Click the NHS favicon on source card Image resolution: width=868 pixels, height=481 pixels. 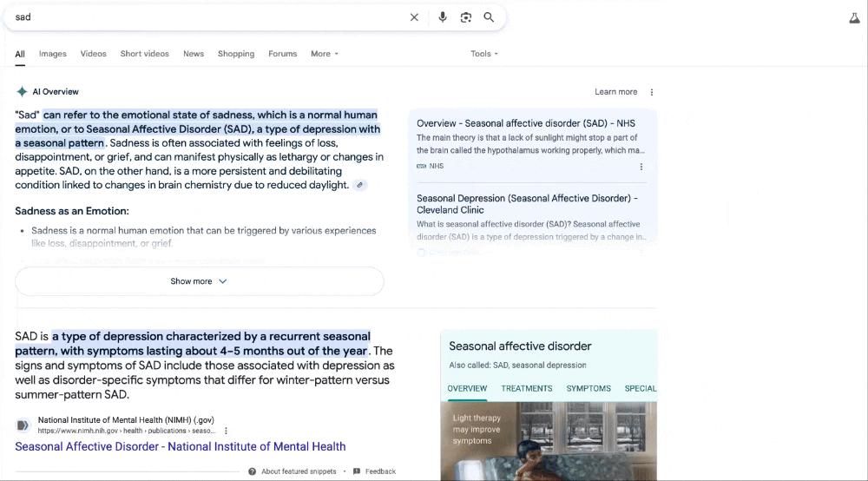click(421, 166)
